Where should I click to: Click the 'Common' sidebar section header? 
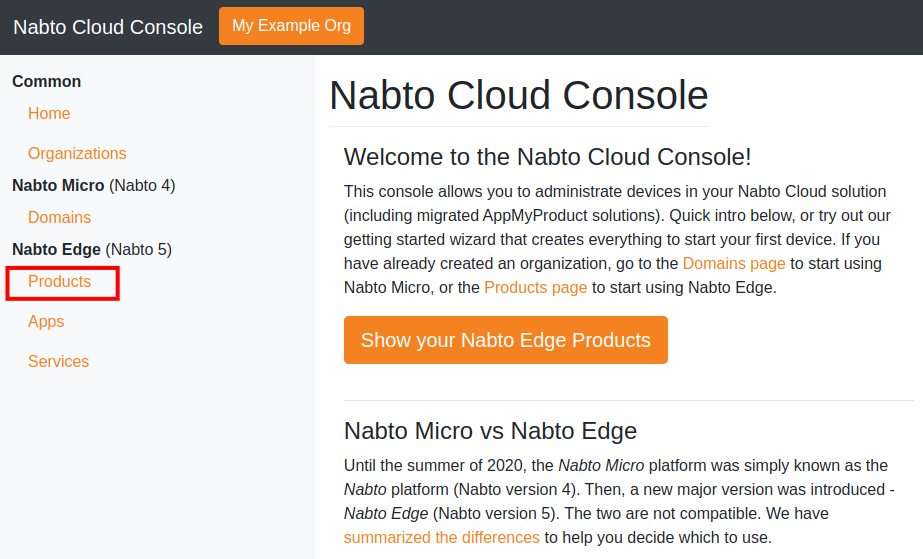pyautogui.click(x=47, y=82)
